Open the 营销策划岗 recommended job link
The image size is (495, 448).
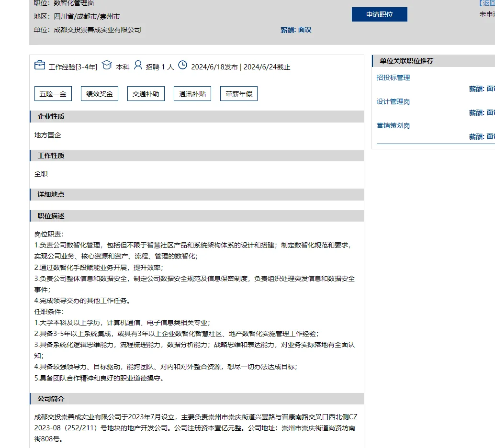pos(393,125)
